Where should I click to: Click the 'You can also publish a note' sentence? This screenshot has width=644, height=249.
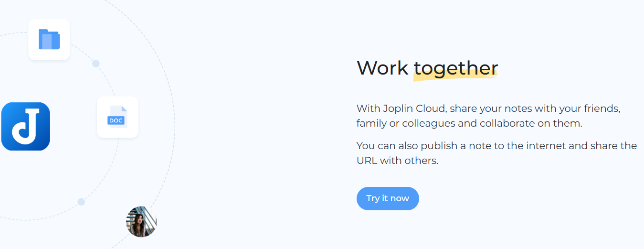[x=496, y=153]
